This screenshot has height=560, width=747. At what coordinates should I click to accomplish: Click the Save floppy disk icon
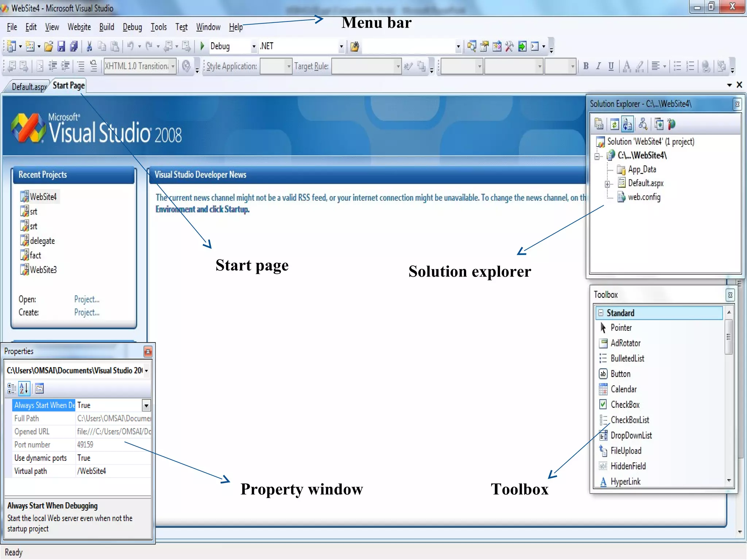(61, 46)
